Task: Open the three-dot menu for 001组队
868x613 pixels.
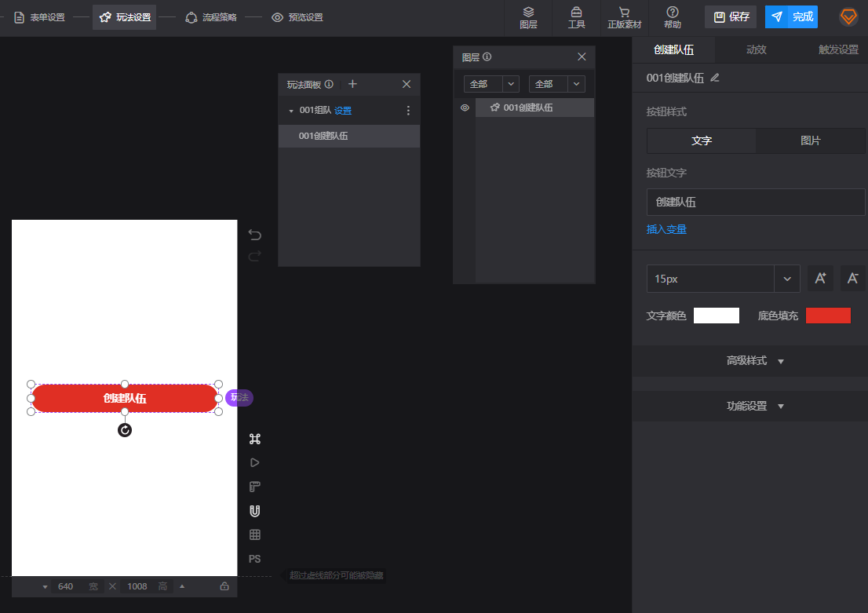Action: point(409,111)
